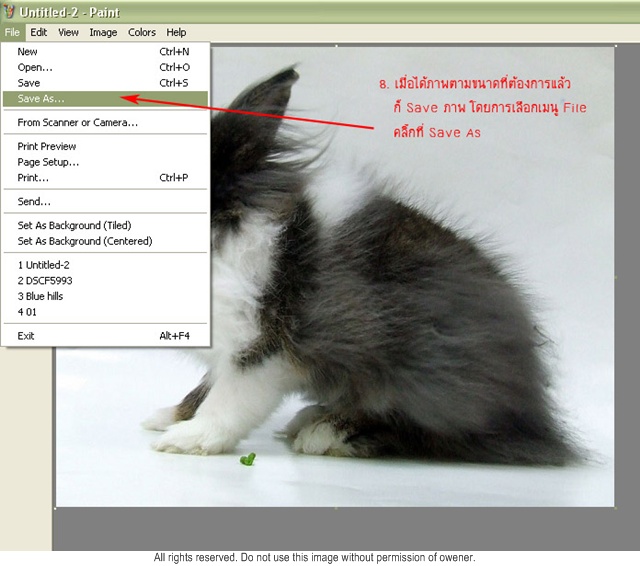Open recent file 4 01
Image resolution: width=640 pixels, height=566 pixels.
click(105, 312)
